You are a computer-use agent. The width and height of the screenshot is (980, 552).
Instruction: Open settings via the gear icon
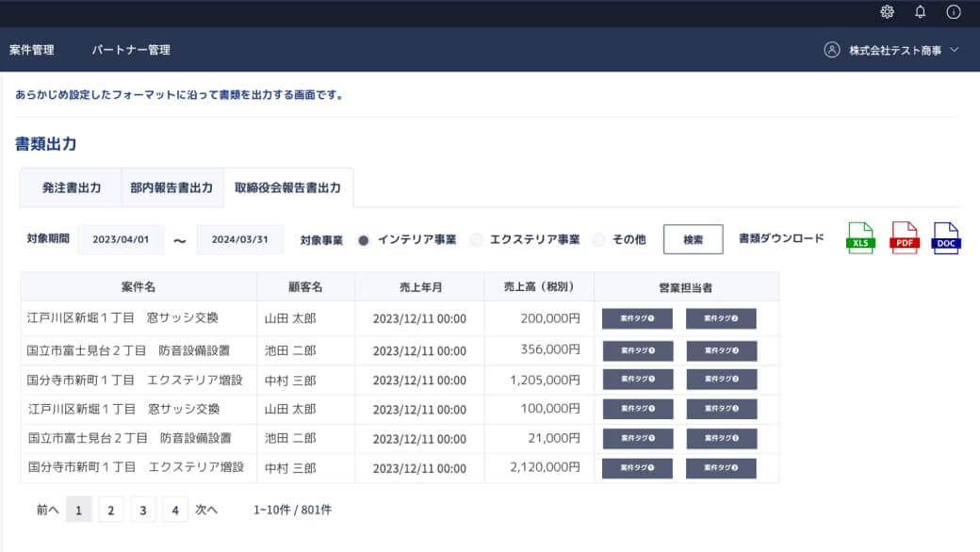(887, 12)
